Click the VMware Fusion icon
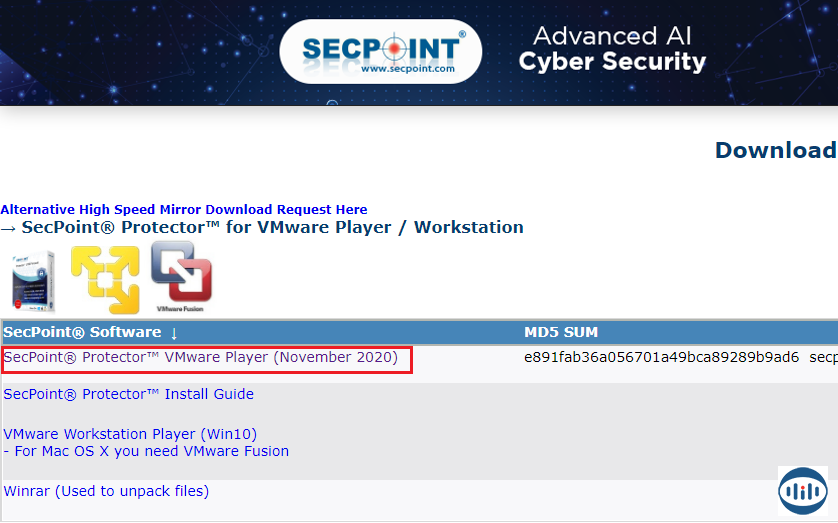Viewport: 838px width, 523px height. 181,277
